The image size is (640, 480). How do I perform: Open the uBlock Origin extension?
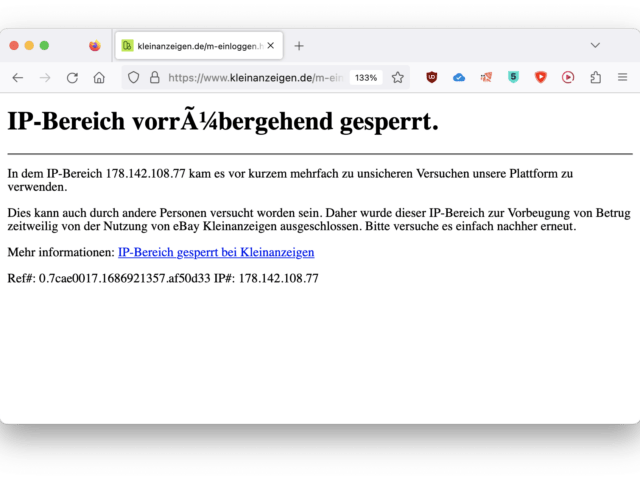click(x=432, y=77)
